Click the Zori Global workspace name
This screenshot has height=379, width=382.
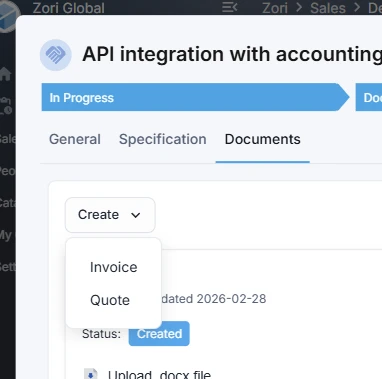pyautogui.click(x=69, y=8)
